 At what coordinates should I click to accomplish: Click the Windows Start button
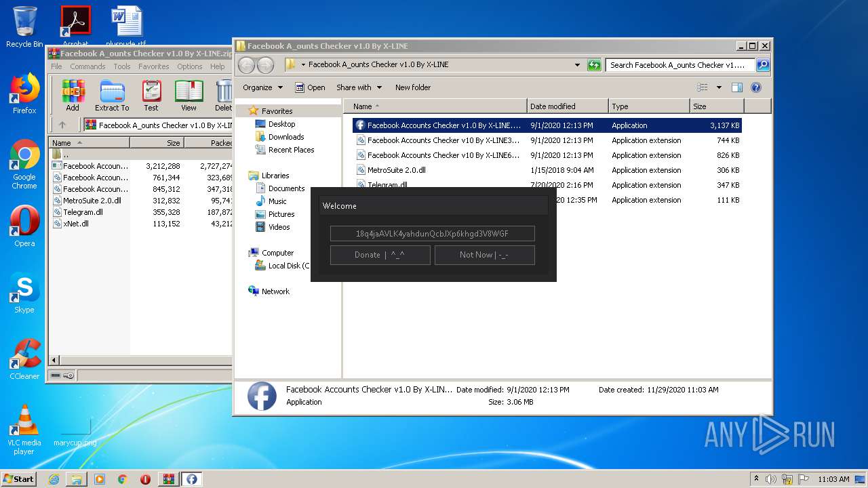[x=19, y=479]
